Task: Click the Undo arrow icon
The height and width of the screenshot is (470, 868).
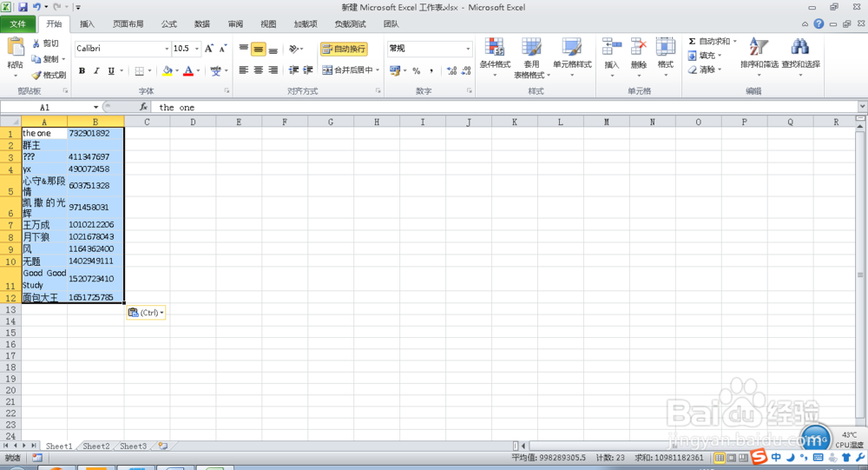Action: point(36,7)
